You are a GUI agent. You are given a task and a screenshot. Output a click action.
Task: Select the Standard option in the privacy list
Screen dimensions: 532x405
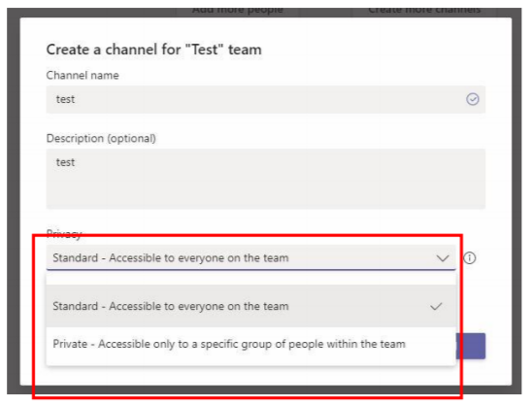pos(250,306)
